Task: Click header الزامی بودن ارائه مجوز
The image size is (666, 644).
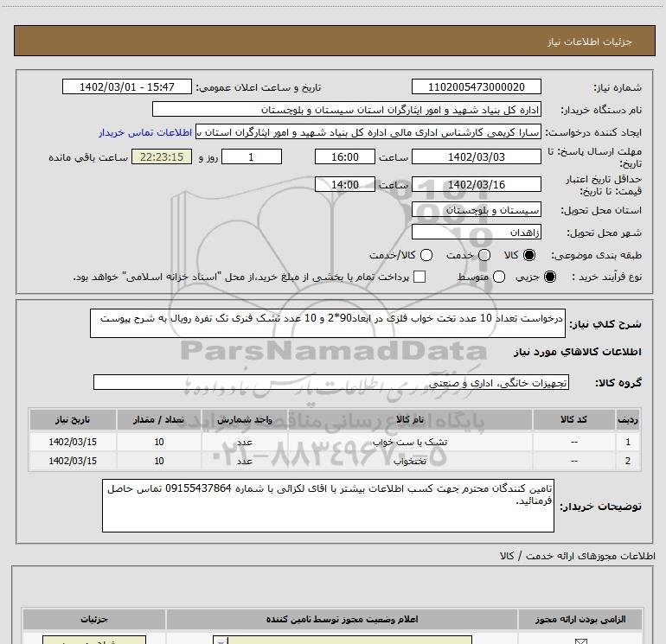Action: pyautogui.click(x=580, y=620)
